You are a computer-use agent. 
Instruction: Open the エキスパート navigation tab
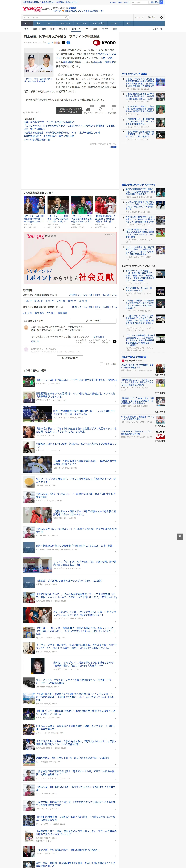(x=64, y=24)
